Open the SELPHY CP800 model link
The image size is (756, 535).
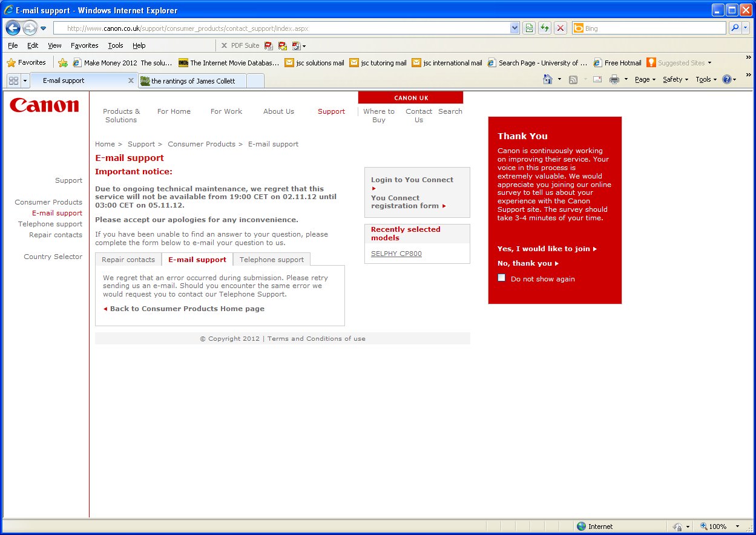[396, 254]
